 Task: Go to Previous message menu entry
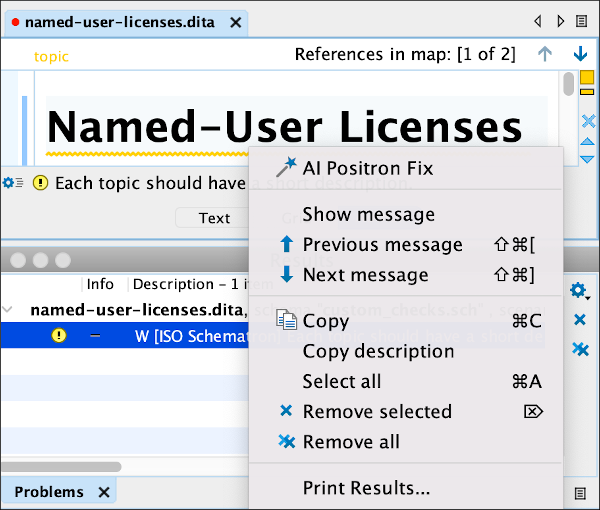[382, 245]
